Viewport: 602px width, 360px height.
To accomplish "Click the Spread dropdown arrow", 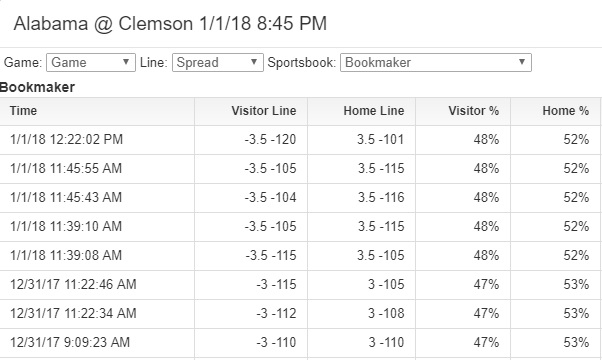I will click(253, 62).
